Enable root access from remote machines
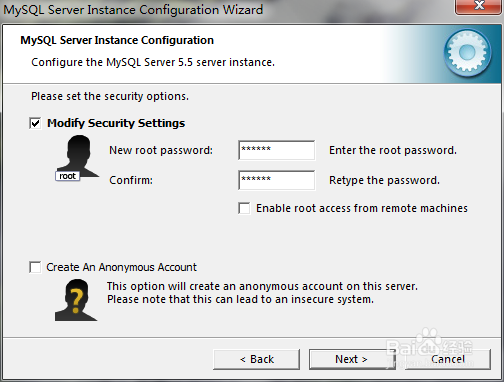This screenshot has width=504, height=382. pyautogui.click(x=244, y=208)
